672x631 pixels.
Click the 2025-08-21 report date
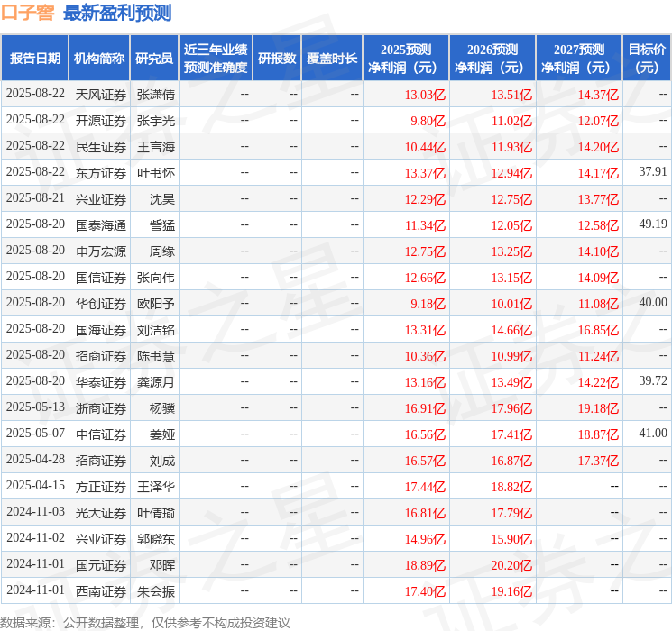pos(35,198)
